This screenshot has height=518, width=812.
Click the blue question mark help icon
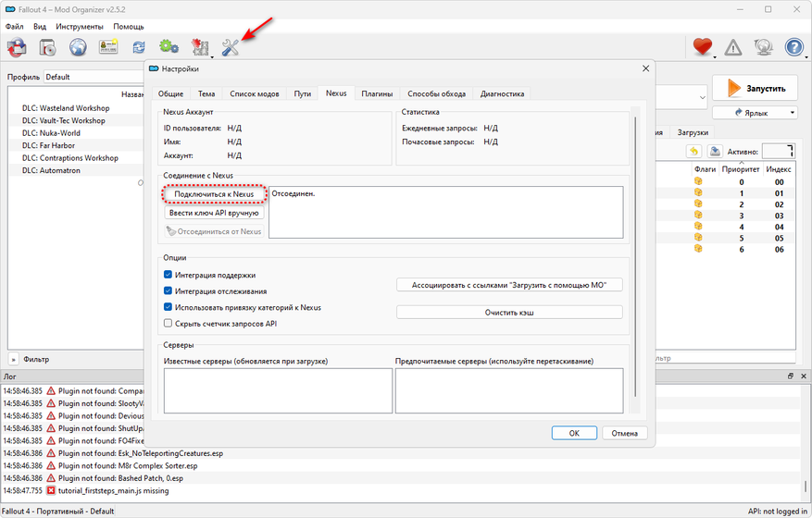[793, 47]
